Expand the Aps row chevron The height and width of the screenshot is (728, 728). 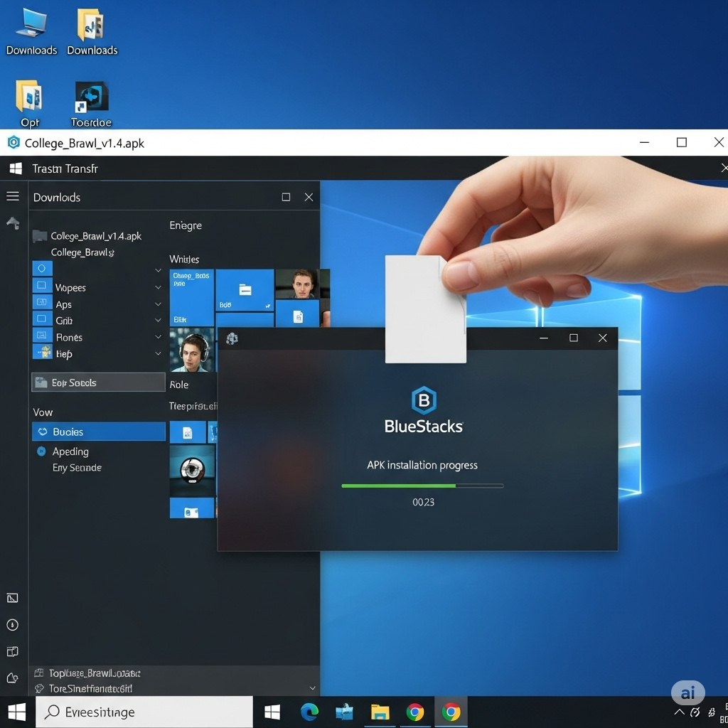[158, 304]
